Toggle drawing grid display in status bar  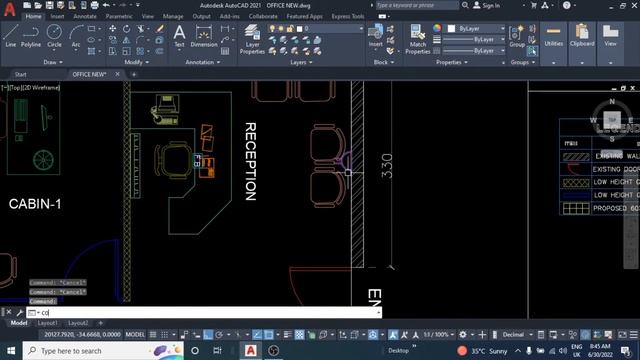pyautogui.click(x=153, y=335)
